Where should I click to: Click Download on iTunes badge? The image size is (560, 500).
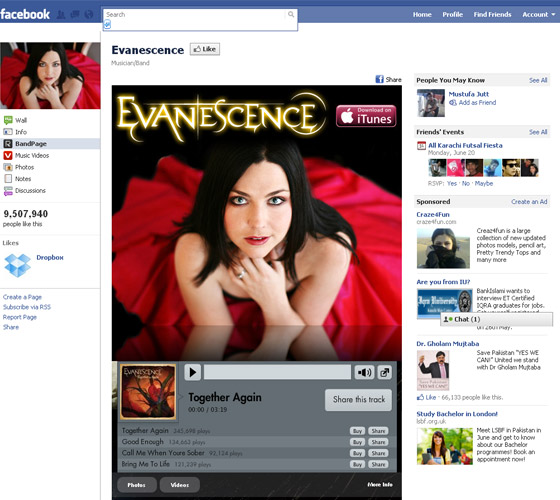[x=366, y=116]
